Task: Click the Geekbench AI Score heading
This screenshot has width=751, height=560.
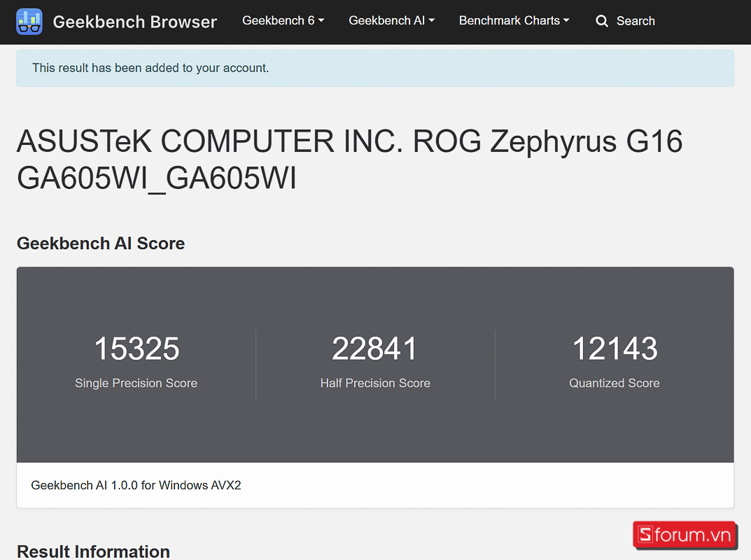Action: point(101,244)
